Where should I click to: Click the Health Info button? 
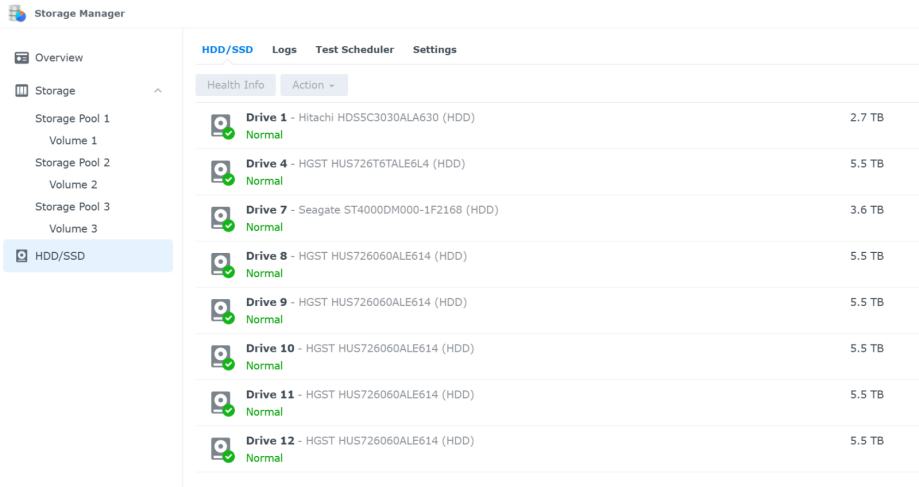point(236,85)
